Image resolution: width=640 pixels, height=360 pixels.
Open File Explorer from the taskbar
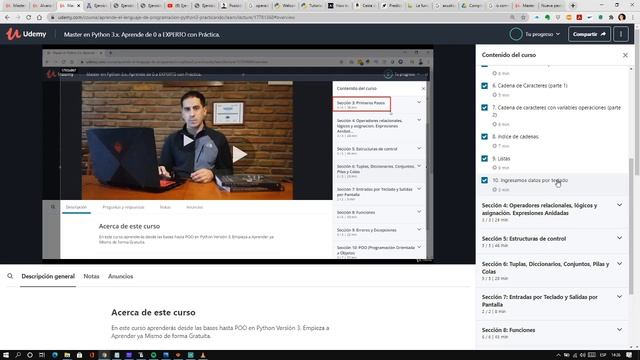pyautogui.click(x=67, y=355)
